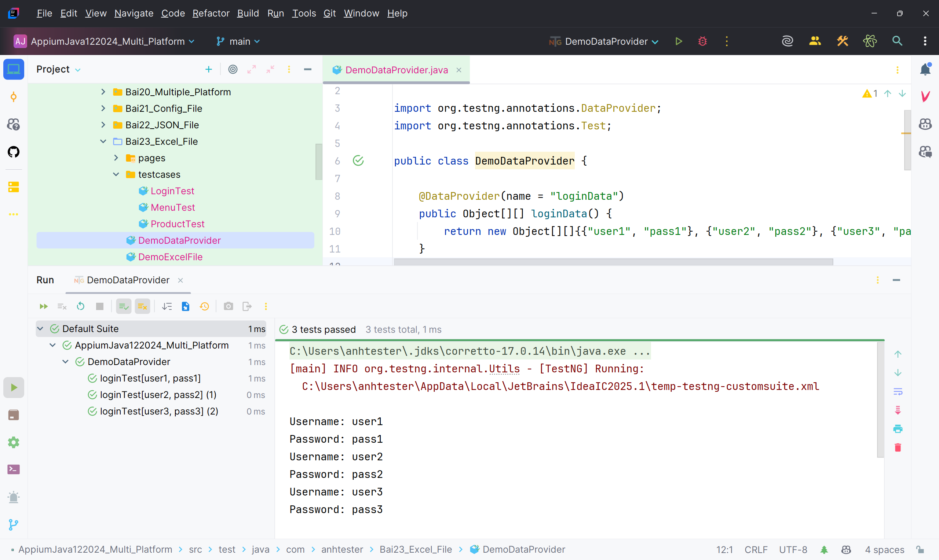The image size is (939, 560).
Task: Collapse all in the Project tree
Action: [270, 69]
